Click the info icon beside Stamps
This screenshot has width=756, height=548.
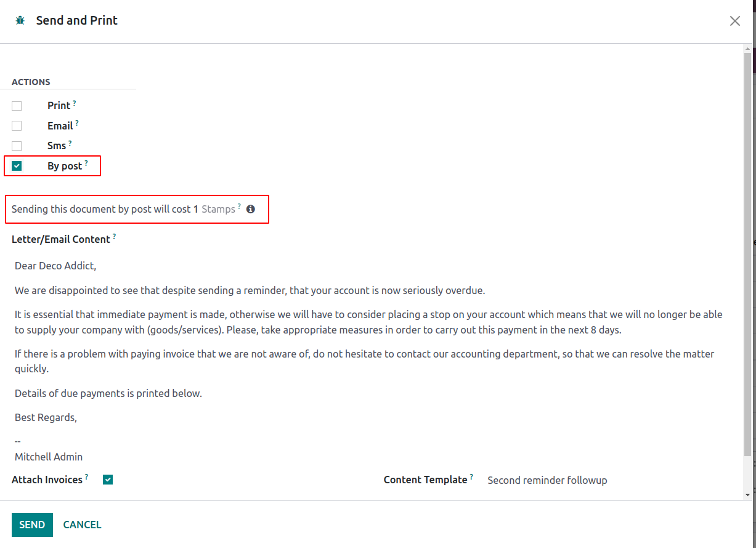[251, 209]
